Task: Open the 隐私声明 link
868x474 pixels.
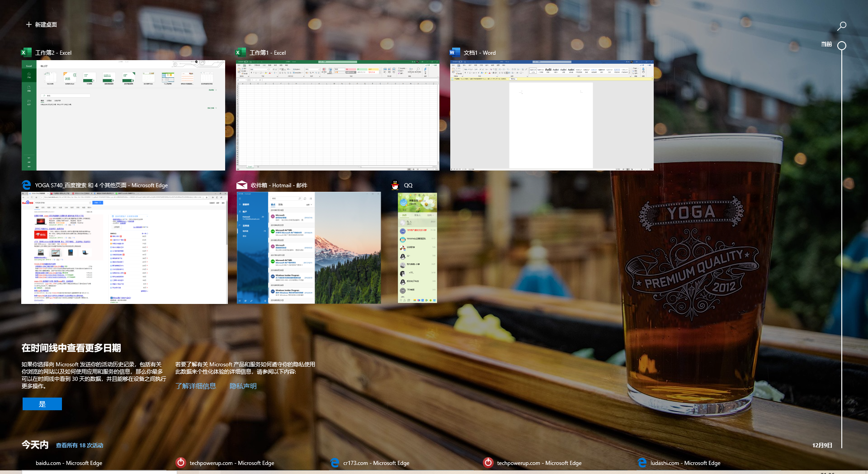Action: 243,386
